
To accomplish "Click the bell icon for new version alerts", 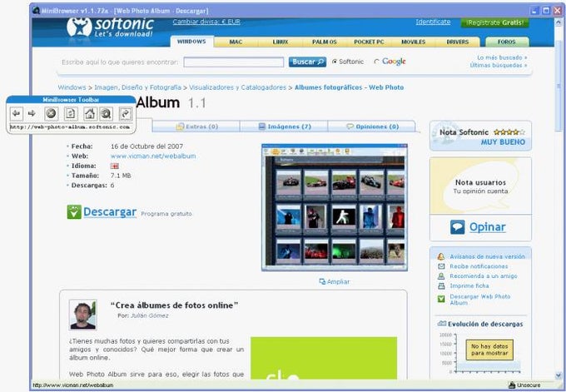I will 441,256.
